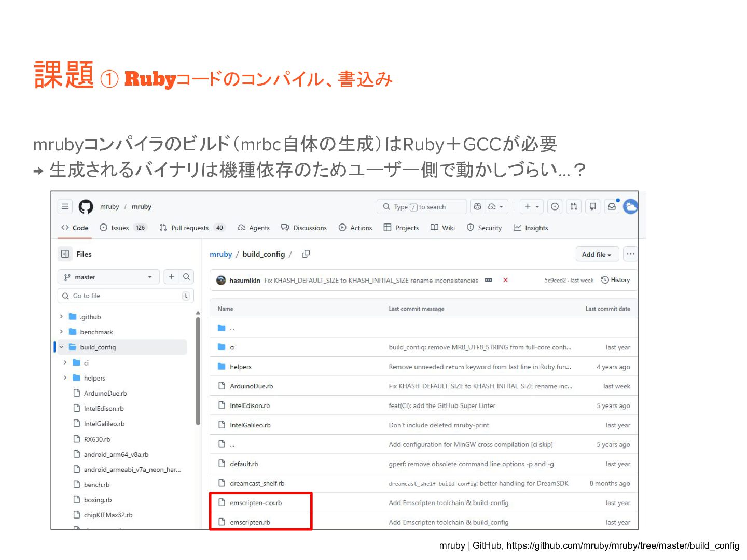
Task: Expand the .github folder chevron
Action: [x=61, y=317]
